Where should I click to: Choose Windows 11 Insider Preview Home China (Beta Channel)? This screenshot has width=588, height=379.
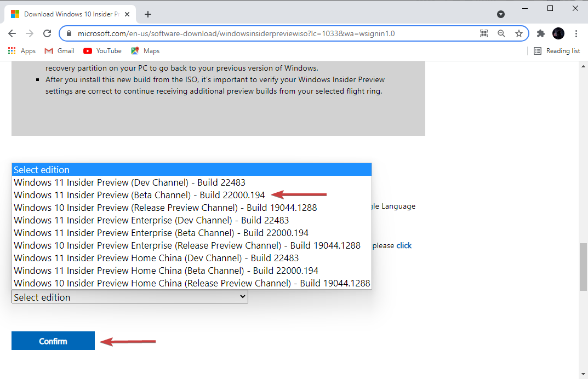pyautogui.click(x=192, y=271)
